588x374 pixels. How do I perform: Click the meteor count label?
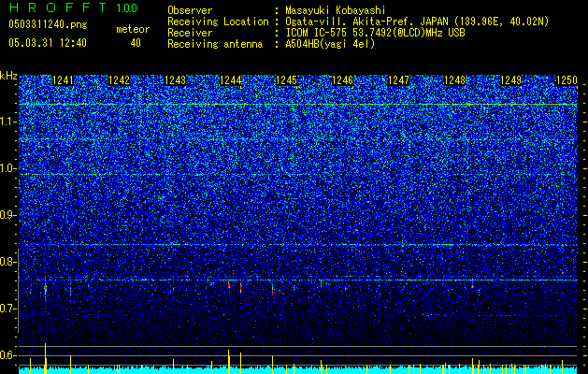[x=133, y=29]
